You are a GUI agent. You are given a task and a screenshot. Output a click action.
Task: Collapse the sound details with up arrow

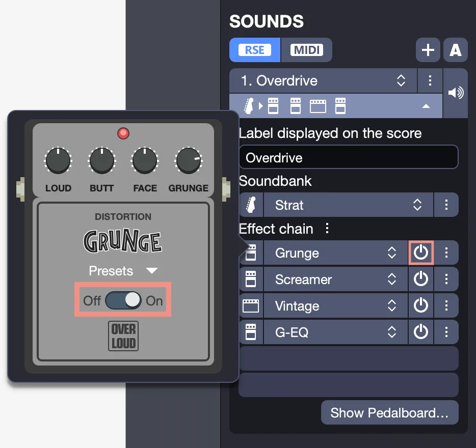click(x=426, y=106)
